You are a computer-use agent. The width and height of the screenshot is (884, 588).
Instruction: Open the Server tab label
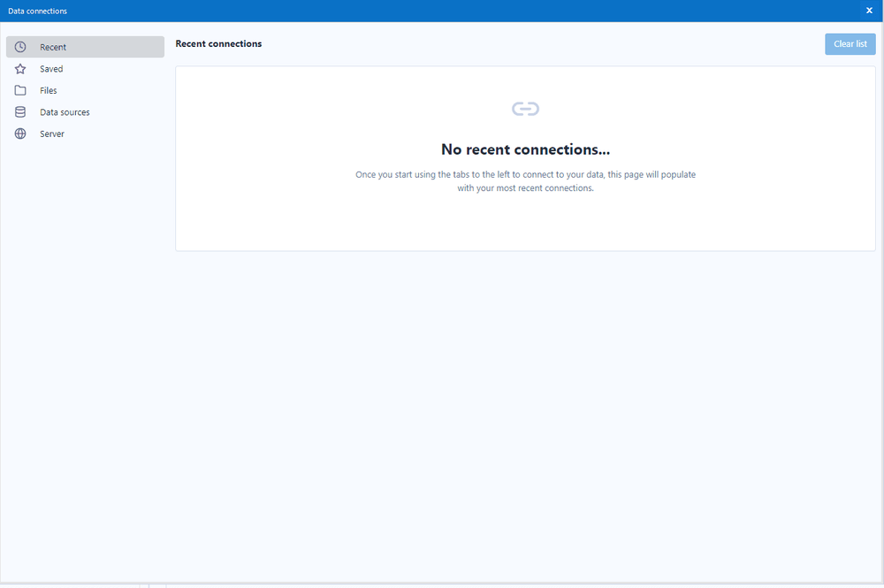pyautogui.click(x=52, y=134)
